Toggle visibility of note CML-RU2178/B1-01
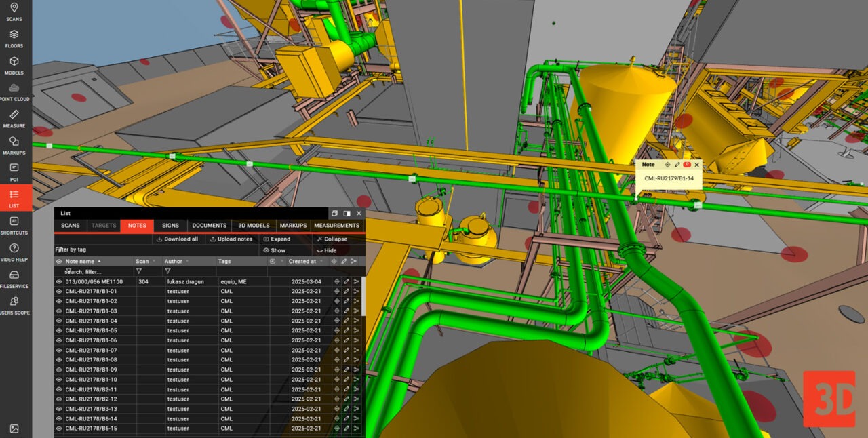Screen dimensions: 868x438 (60, 291)
